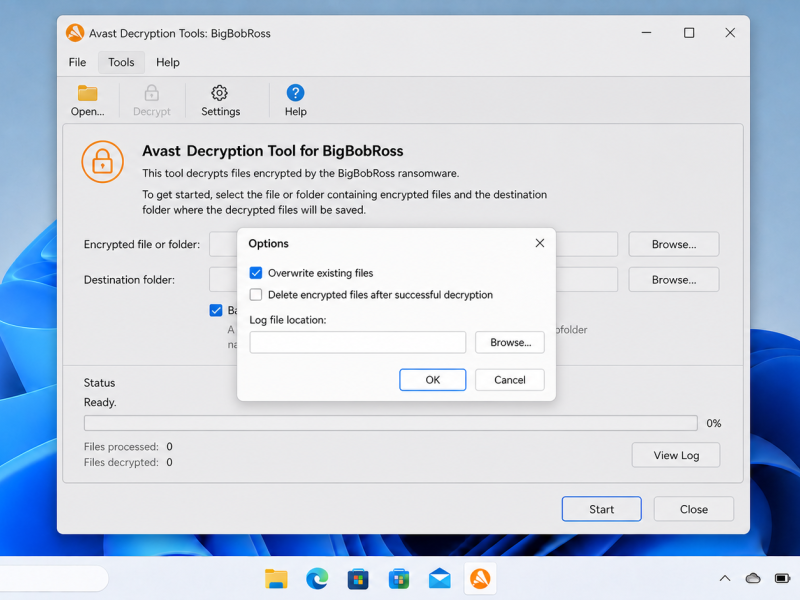
Task: Confirm the Options dialog with OK
Action: click(433, 380)
